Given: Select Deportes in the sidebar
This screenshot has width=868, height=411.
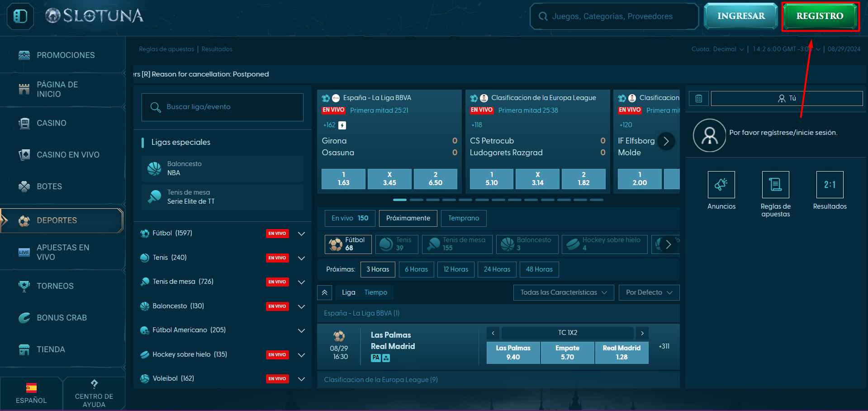Looking at the screenshot, I should pos(62,220).
